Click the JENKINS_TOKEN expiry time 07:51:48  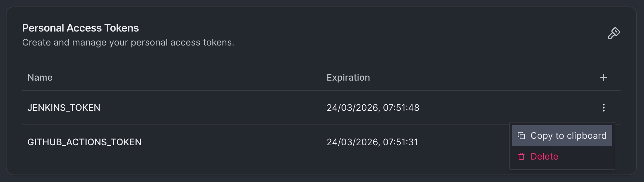[401, 108]
